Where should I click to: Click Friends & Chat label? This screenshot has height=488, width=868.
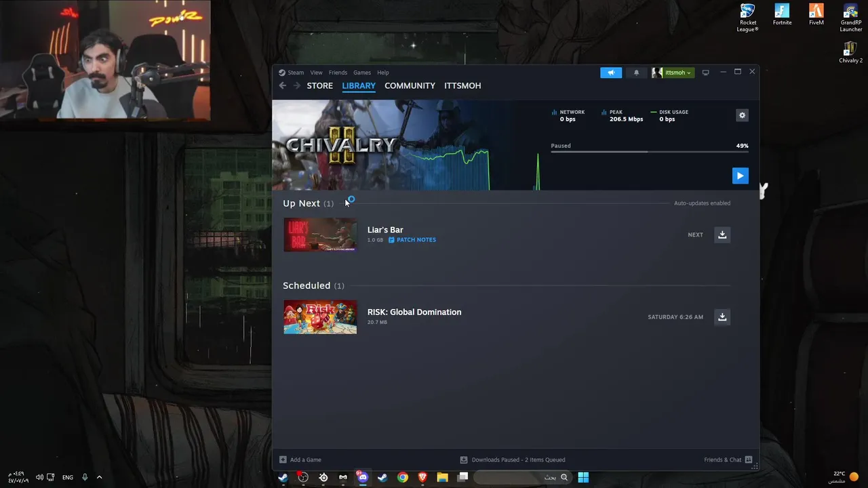tap(723, 460)
